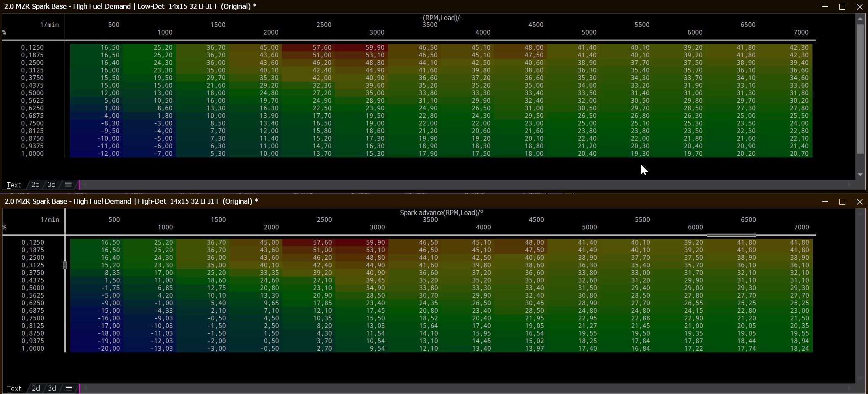
Task: Click the tab options icon in Low-Det window
Action: pyautogui.click(x=68, y=184)
